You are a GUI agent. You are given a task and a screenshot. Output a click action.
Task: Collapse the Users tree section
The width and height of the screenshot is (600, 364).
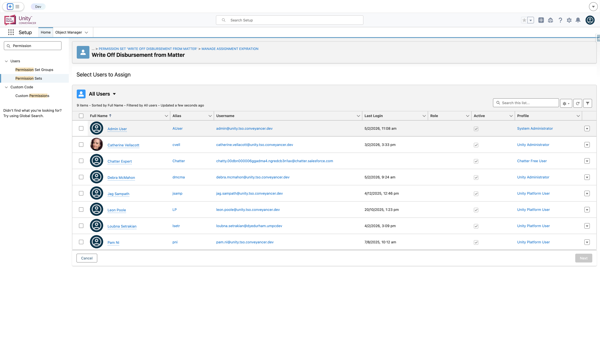[6, 61]
